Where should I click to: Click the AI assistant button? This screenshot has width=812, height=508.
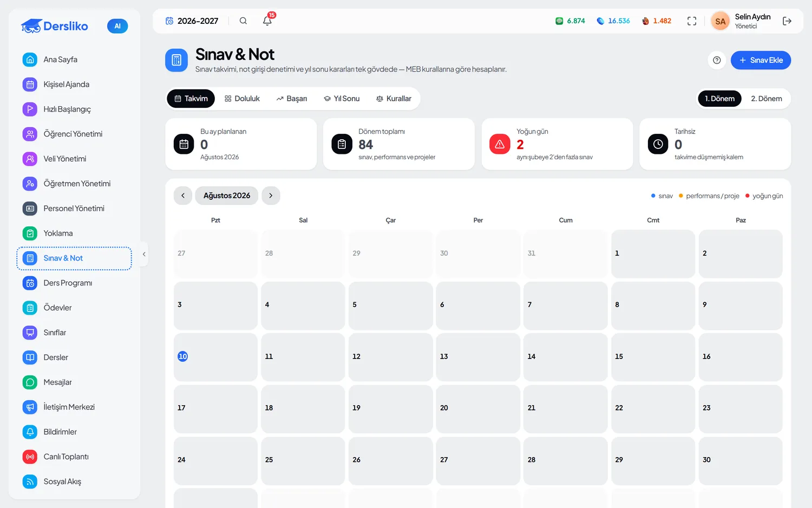[117, 26]
